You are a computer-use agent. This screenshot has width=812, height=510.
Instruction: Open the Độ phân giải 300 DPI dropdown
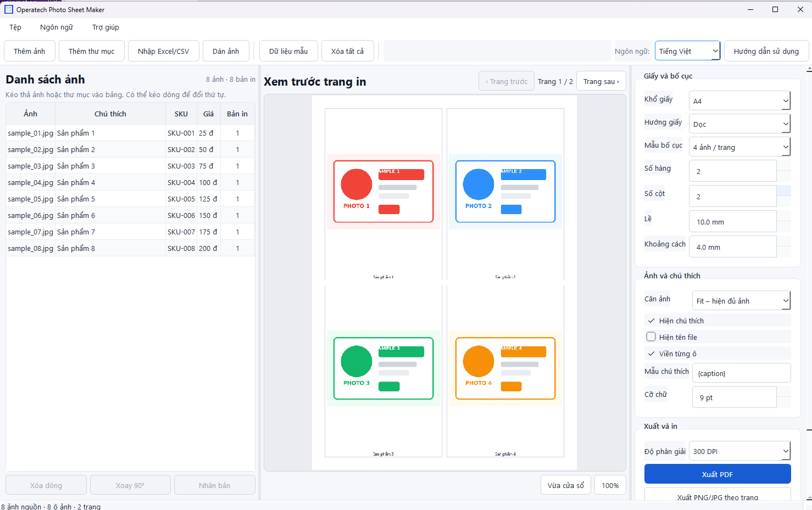(x=739, y=451)
